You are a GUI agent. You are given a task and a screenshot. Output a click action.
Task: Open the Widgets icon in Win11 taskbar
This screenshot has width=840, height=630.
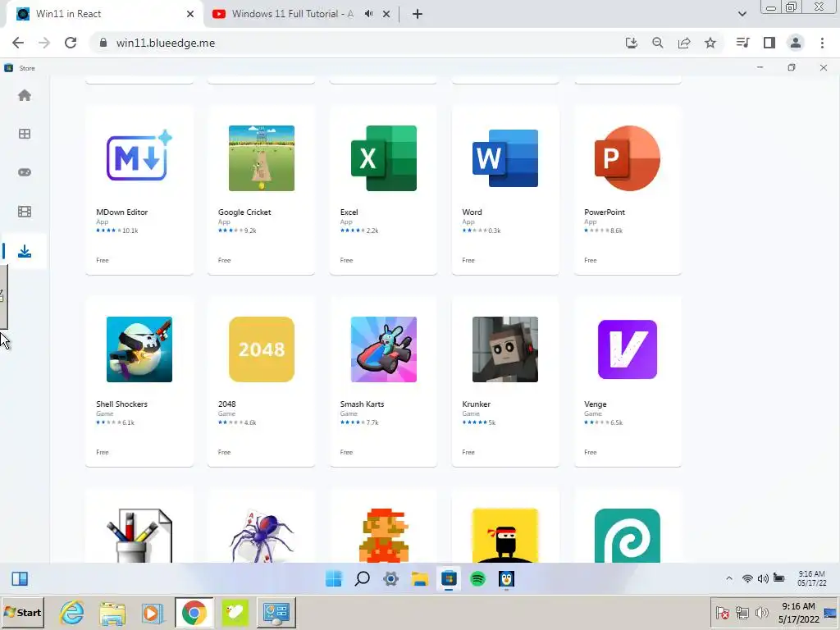click(20, 578)
